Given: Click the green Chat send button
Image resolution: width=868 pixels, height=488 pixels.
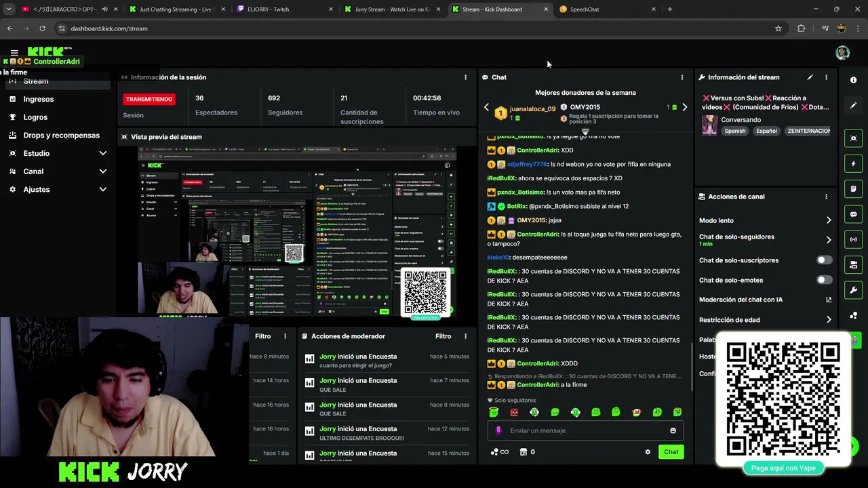Looking at the screenshot, I should (x=671, y=452).
